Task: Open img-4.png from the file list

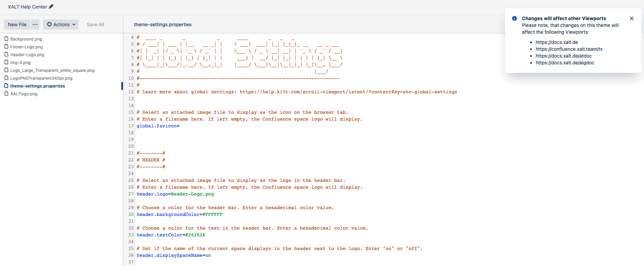Action: pyautogui.click(x=20, y=63)
